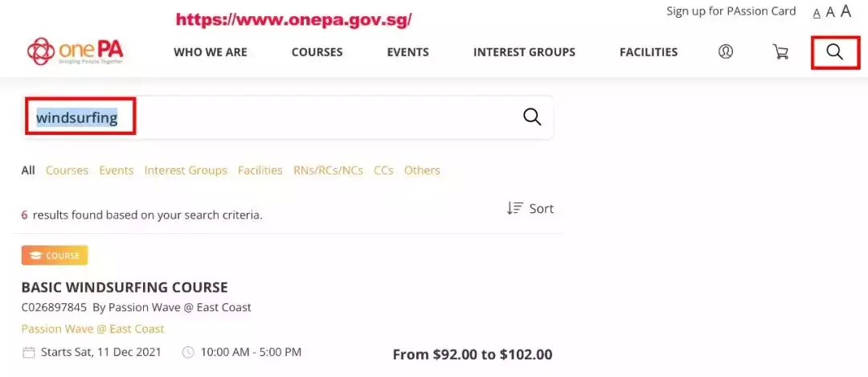Open the COURSES menu
The image size is (868, 377).
coord(317,52)
